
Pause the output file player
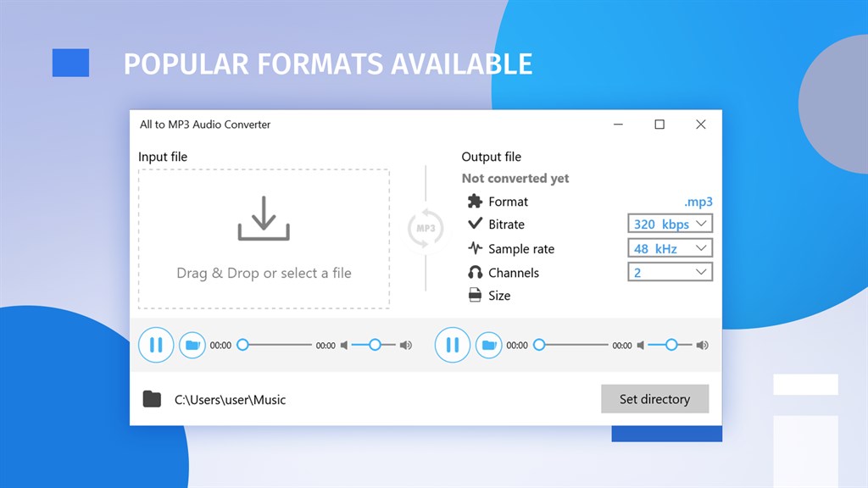click(x=453, y=346)
